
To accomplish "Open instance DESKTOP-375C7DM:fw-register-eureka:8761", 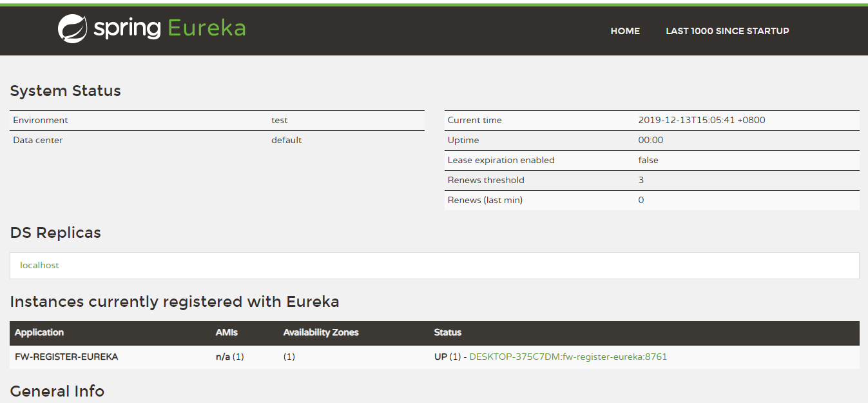I will [x=567, y=356].
